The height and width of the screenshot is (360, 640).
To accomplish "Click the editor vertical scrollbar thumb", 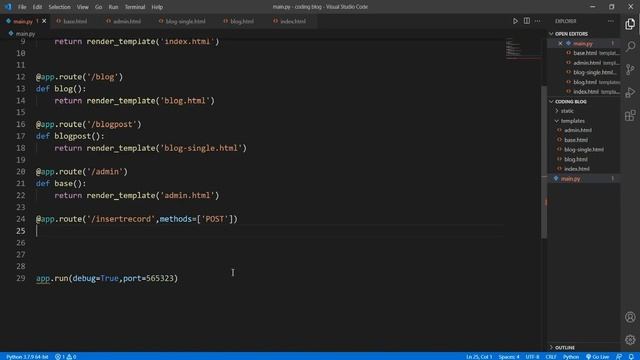I will click(544, 162).
